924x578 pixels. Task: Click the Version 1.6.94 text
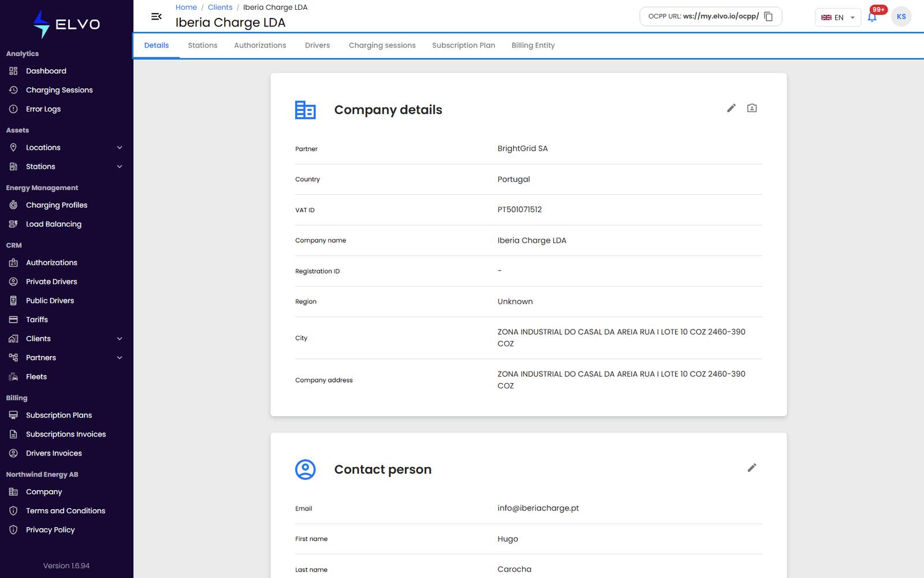coord(66,566)
